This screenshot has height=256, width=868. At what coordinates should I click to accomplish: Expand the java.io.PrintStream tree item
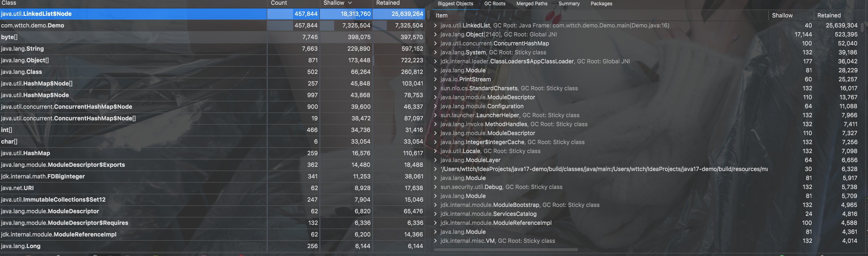(x=435, y=79)
